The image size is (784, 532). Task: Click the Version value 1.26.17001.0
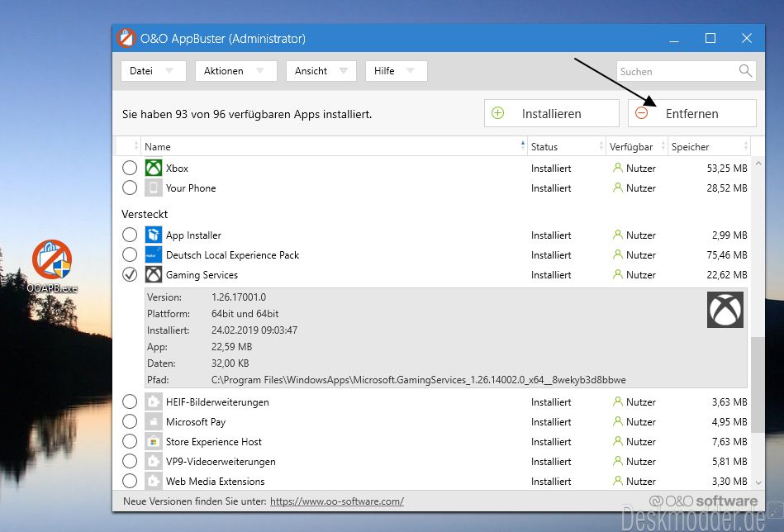pos(239,297)
